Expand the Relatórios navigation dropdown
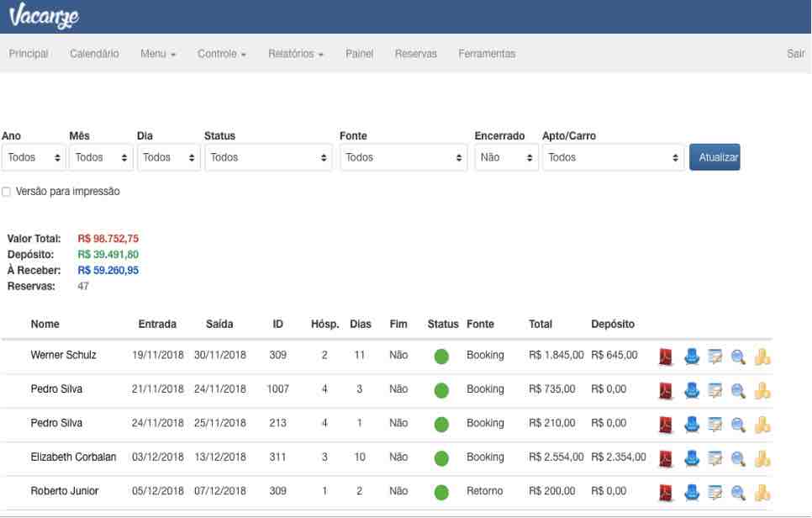Image resolution: width=812 pixels, height=518 pixels. [x=296, y=54]
